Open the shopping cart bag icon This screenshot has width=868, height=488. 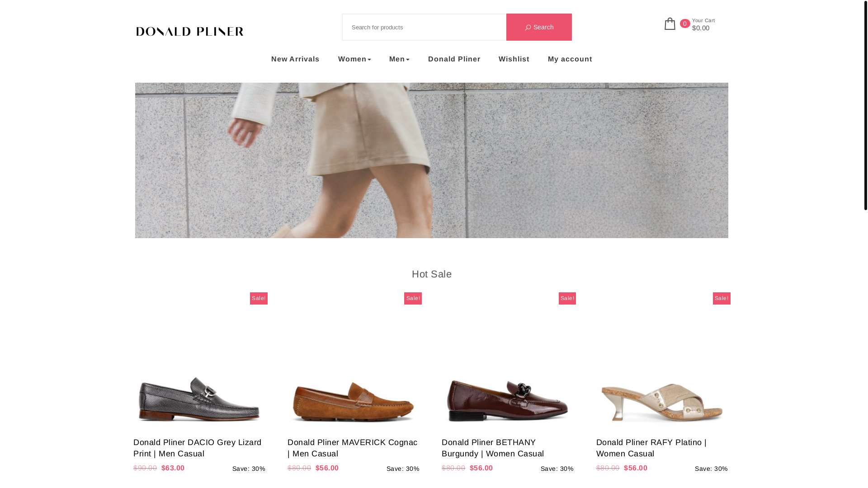click(670, 23)
